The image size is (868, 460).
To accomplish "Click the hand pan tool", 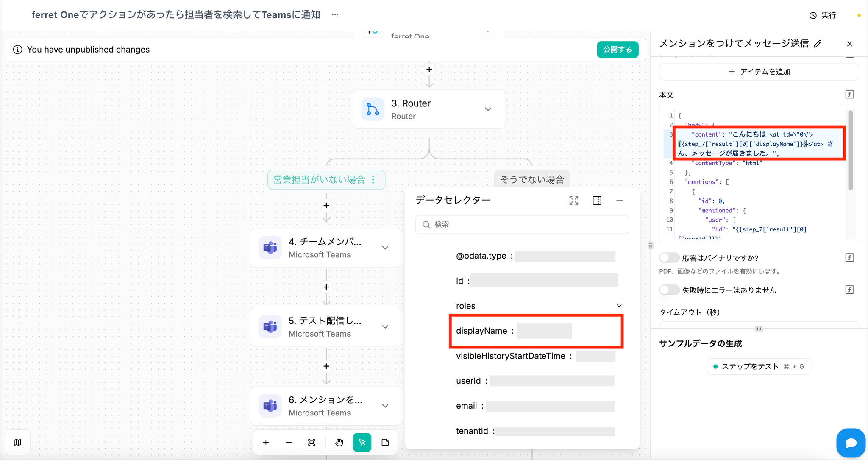I will 339,443.
